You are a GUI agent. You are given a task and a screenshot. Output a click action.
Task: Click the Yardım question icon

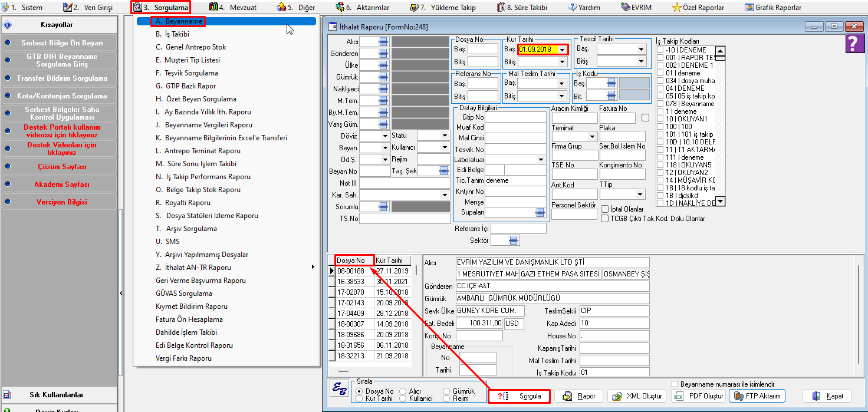(573, 8)
